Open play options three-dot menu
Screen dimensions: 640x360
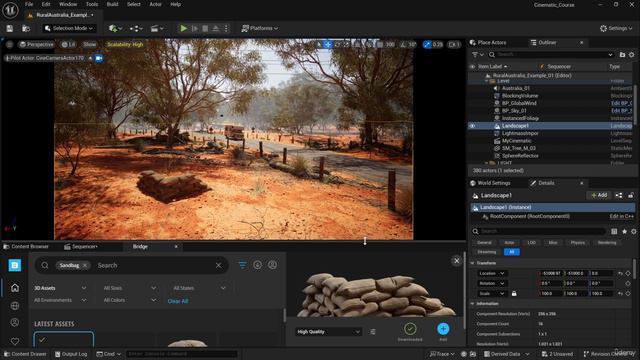(x=226, y=28)
